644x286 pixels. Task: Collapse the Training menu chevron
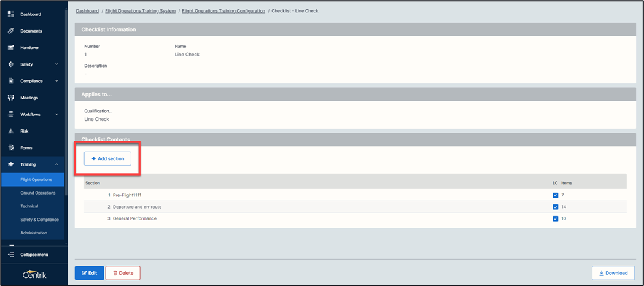pos(56,164)
